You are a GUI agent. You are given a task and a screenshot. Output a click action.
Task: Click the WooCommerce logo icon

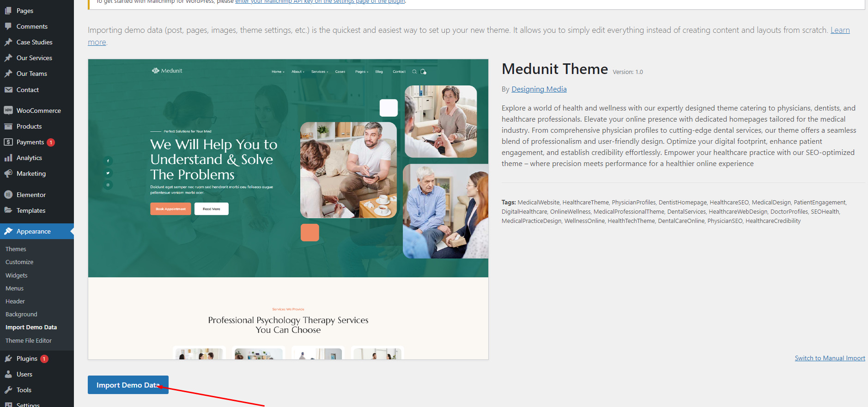tap(8, 111)
